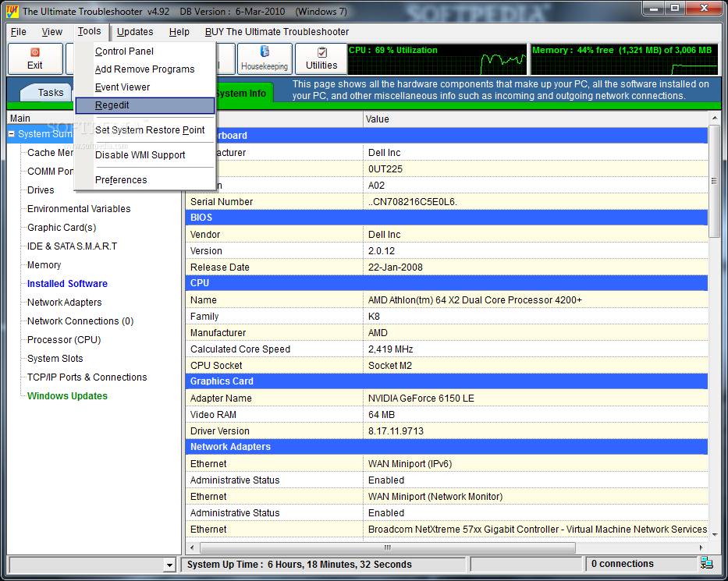Screen dimensions: 728x581
Task: Select Regedit menu item
Action: pos(145,105)
